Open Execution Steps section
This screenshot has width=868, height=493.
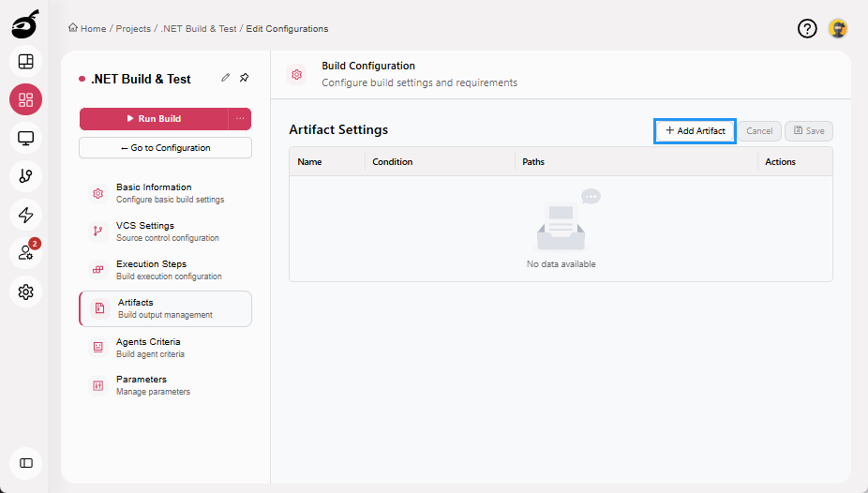(166, 269)
